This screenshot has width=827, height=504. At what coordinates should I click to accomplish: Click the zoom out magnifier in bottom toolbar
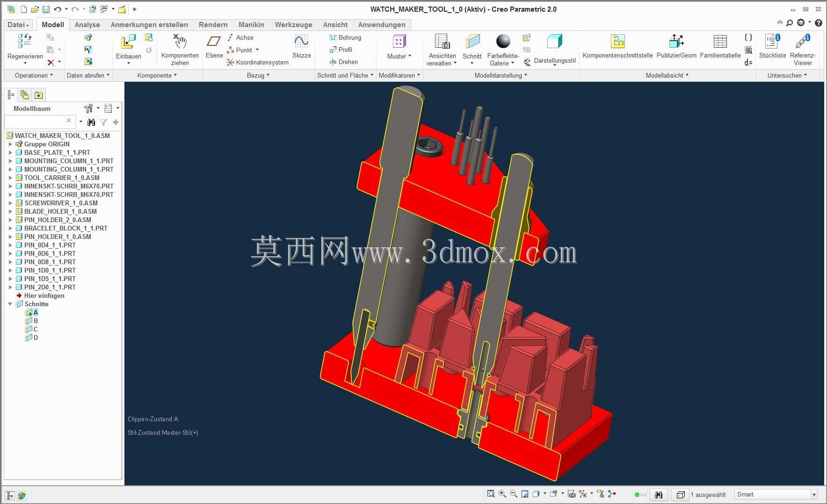[x=514, y=494]
